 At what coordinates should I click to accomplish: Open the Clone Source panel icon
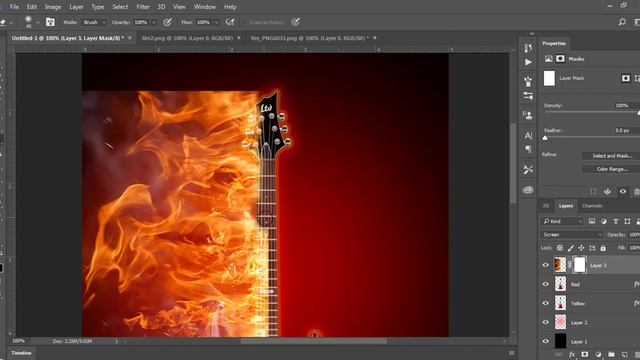click(x=528, y=116)
